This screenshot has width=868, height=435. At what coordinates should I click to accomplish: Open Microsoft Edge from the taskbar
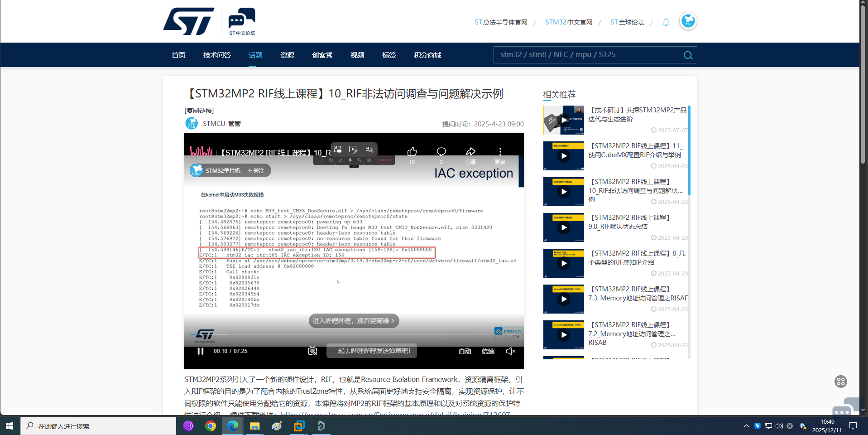pyautogui.click(x=232, y=426)
